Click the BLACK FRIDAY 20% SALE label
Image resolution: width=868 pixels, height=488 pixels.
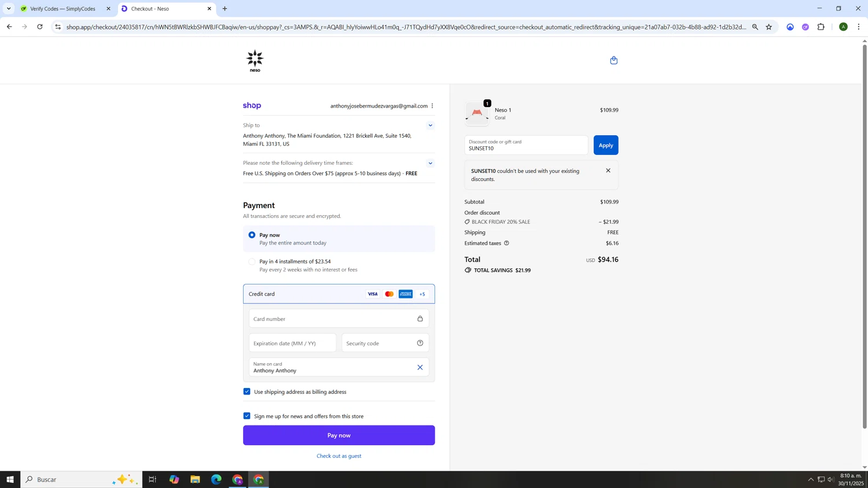(x=501, y=222)
